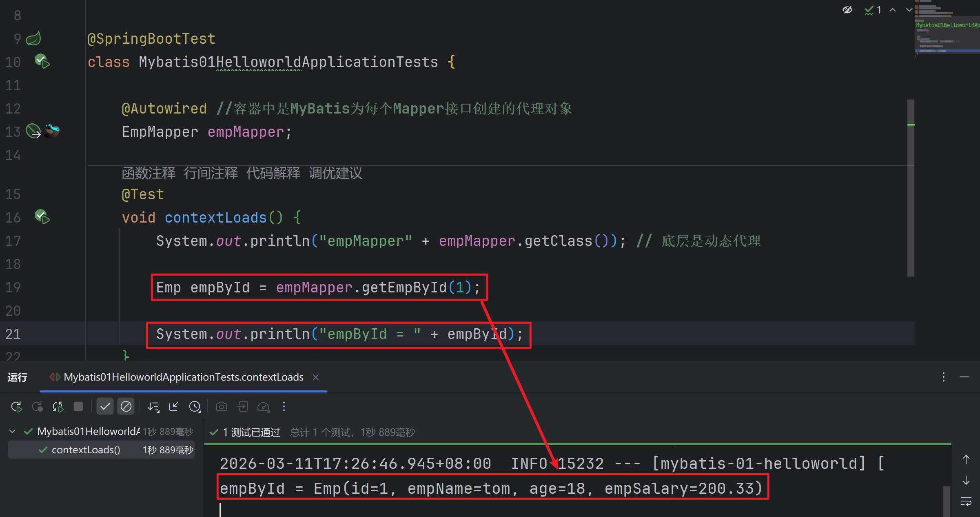Toggle Show Ignored tests button
980x517 pixels.
pyautogui.click(x=126, y=406)
